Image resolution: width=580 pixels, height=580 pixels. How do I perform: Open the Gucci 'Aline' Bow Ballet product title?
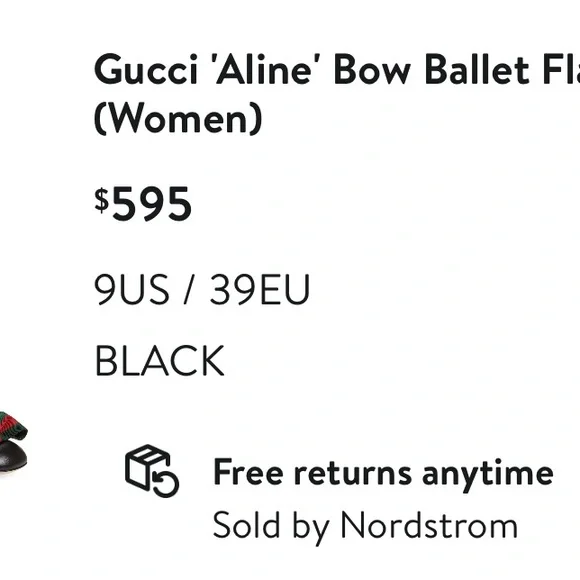[x=337, y=94]
